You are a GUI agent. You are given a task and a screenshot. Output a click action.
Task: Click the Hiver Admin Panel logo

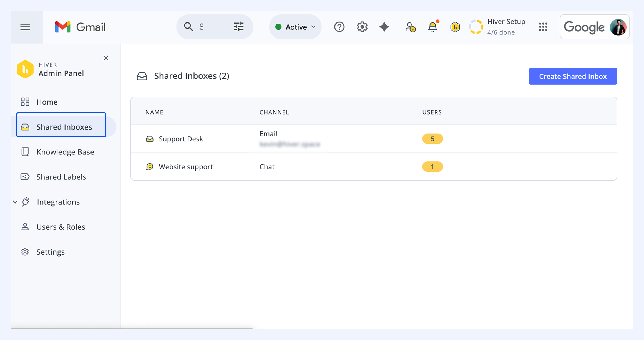25,69
